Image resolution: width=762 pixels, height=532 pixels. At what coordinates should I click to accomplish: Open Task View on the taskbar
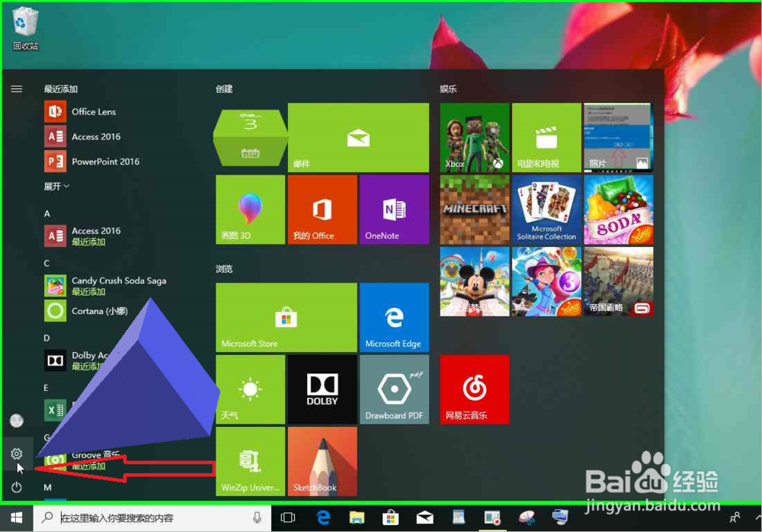pyautogui.click(x=288, y=518)
